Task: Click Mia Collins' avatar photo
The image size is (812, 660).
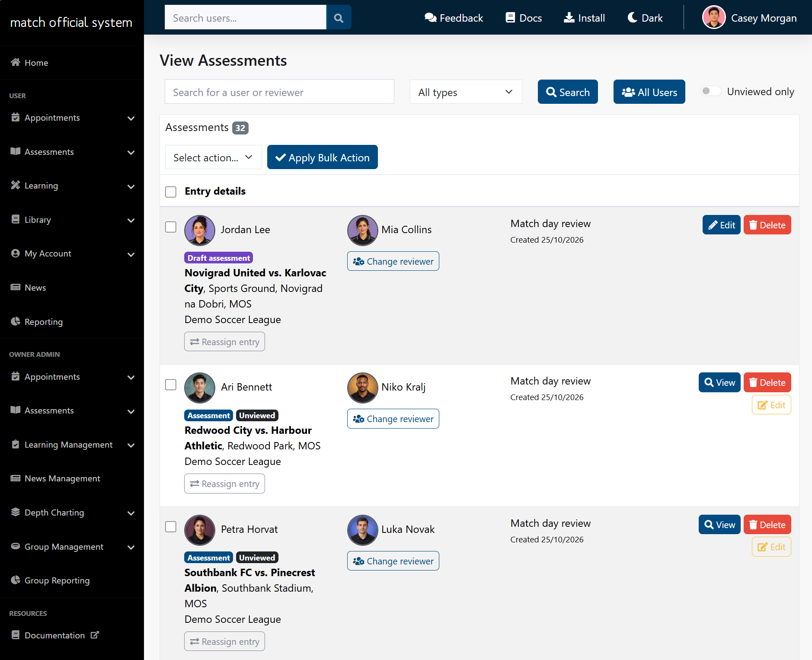Action: pos(362,230)
